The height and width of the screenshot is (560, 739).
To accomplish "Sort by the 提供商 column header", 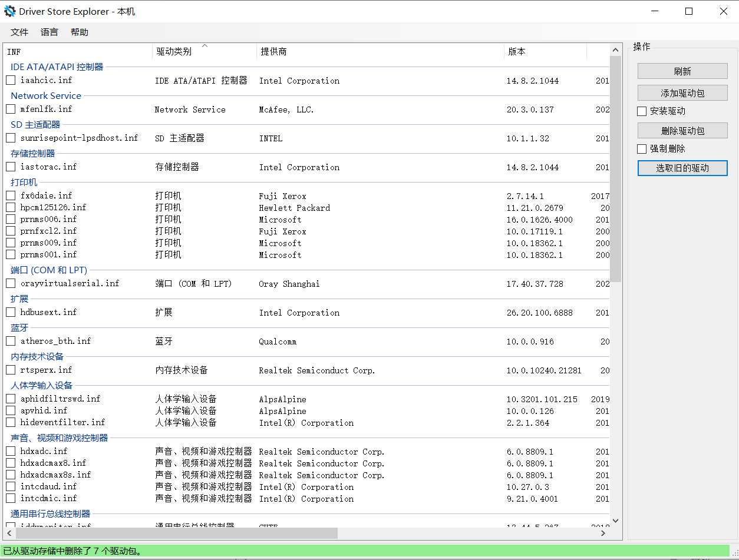I will pos(381,51).
